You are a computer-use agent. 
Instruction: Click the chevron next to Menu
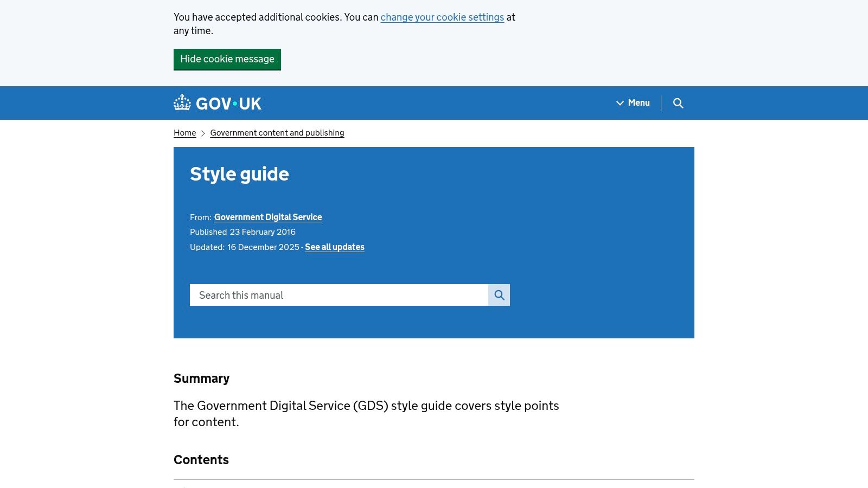(x=620, y=103)
